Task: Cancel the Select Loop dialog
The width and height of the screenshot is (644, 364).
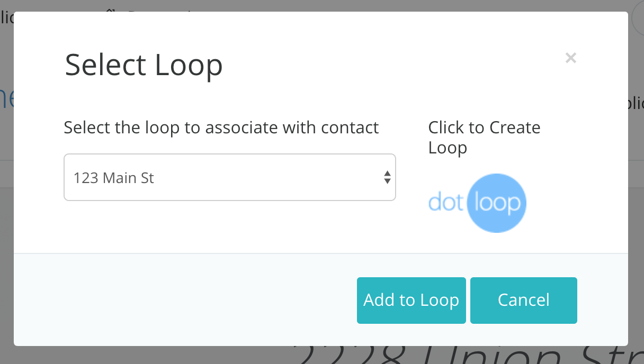Action: pos(523,300)
